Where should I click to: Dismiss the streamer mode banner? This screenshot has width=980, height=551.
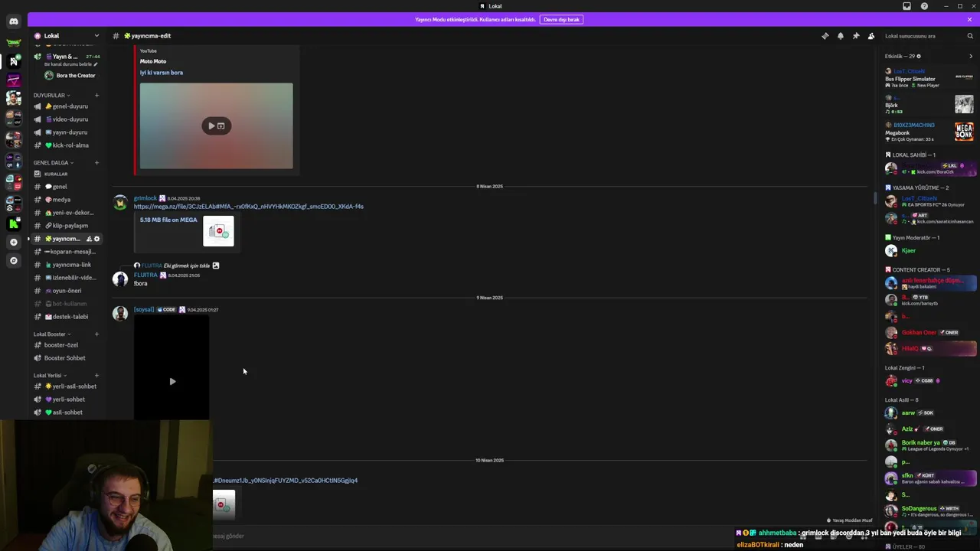pos(969,19)
